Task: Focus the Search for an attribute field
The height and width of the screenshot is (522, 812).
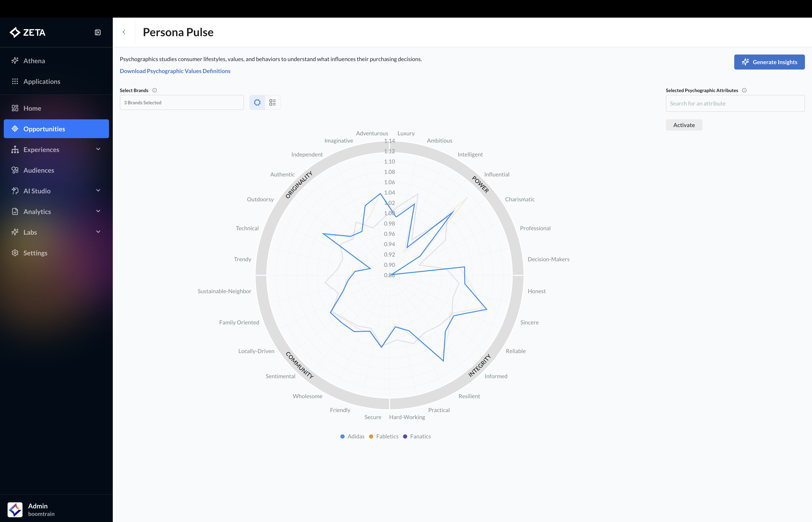Action: [735, 103]
